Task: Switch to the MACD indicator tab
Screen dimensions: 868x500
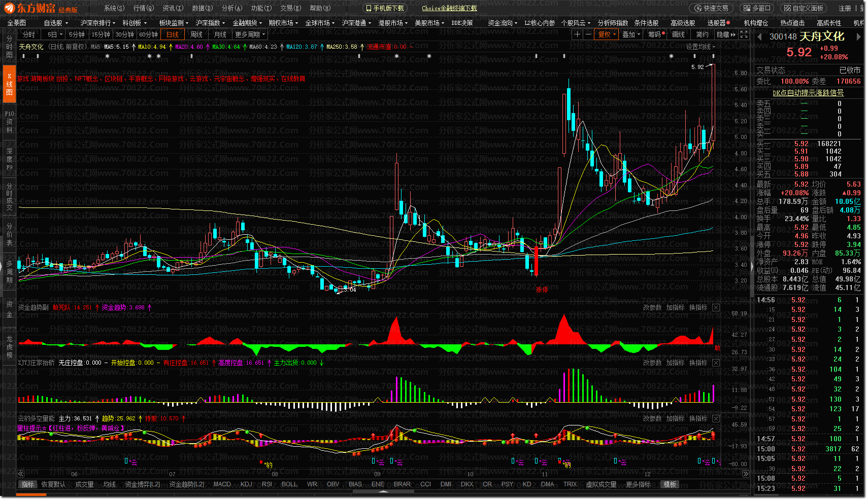Action: click(222, 484)
